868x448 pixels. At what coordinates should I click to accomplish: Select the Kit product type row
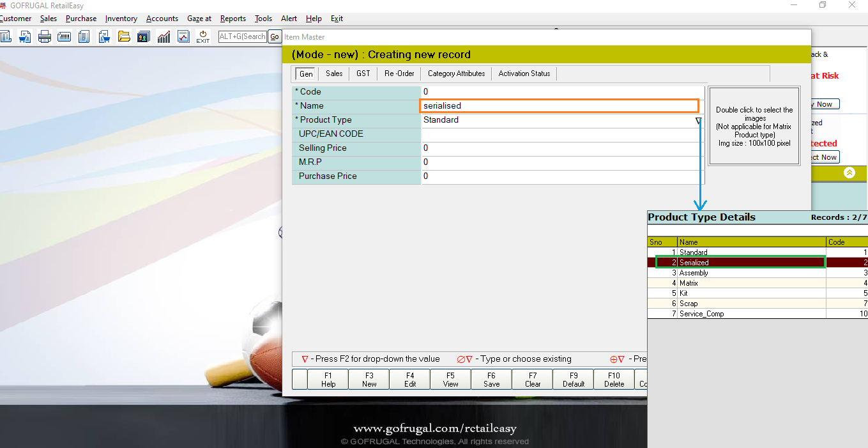(x=758, y=293)
